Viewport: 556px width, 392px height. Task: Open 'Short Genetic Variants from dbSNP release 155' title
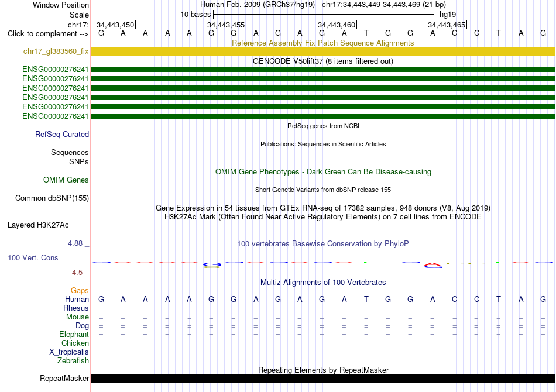tap(323, 190)
